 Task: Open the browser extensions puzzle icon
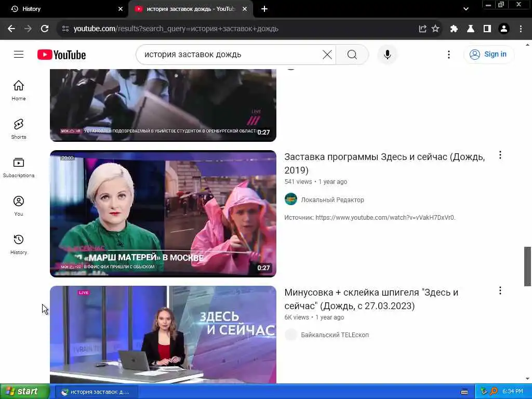[x=454, y=29]
